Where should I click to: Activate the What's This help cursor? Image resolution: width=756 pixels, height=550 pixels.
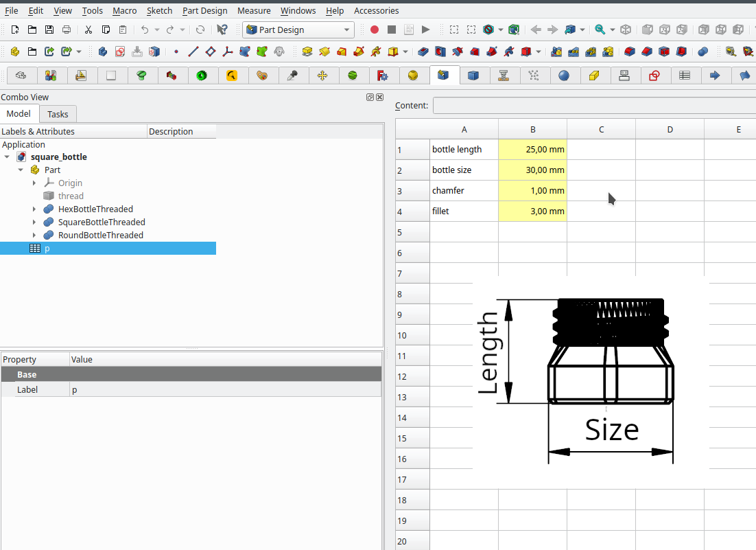222,30
